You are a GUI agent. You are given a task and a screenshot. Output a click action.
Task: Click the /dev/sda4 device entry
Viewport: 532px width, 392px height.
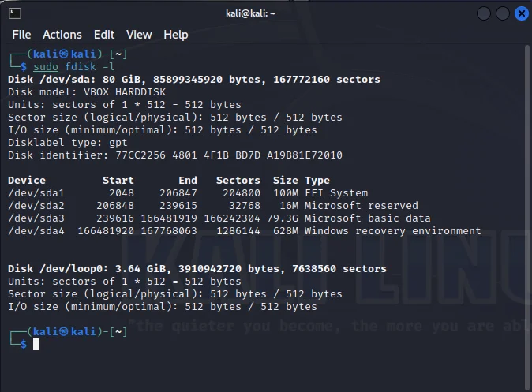click(36, 230)
